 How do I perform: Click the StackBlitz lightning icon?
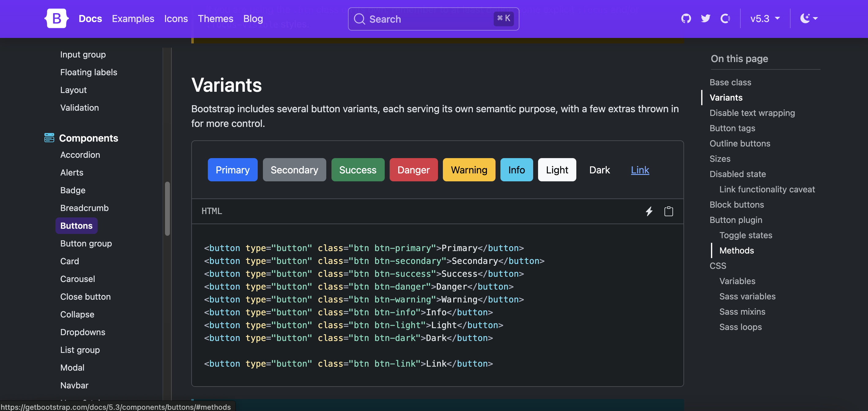649,211
